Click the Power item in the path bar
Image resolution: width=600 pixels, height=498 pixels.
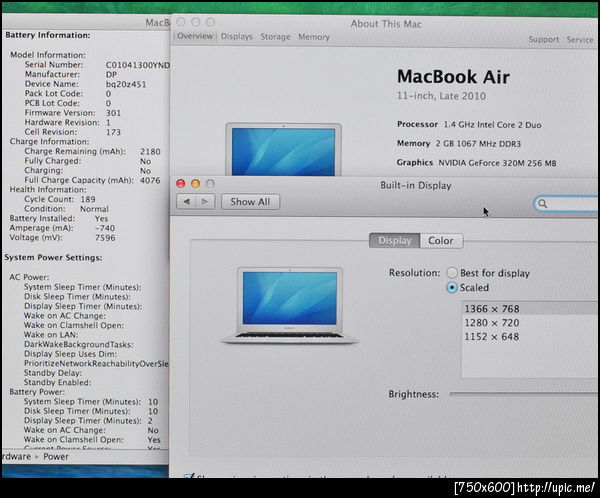[x=56, y=456]
